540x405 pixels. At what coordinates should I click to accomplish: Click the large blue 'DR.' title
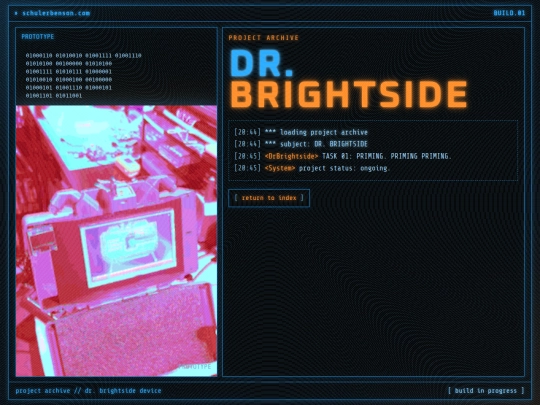coord(261,63)
